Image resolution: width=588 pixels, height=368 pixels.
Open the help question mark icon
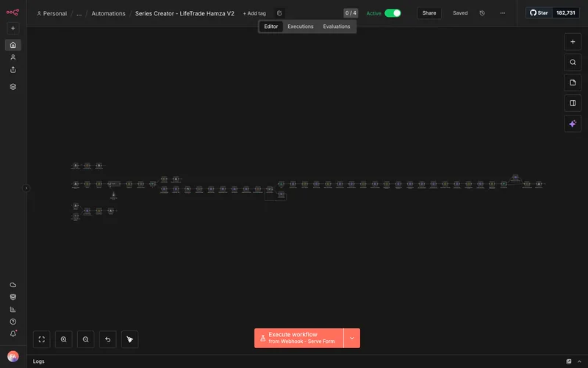[12, 322]
